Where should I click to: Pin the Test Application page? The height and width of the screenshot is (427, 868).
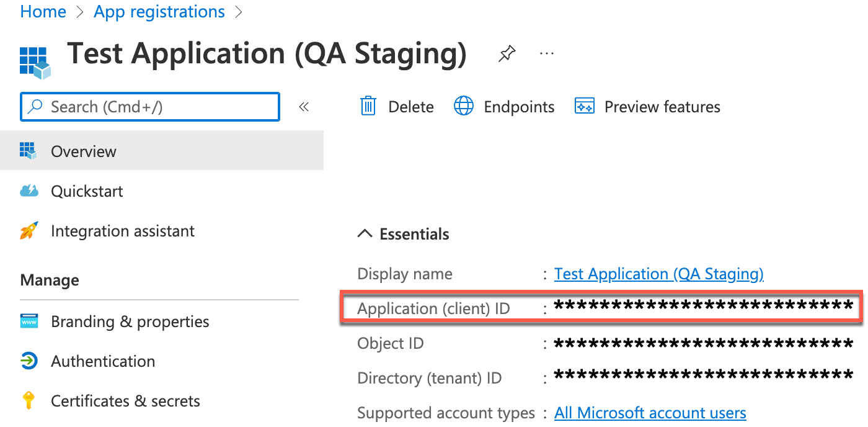tap(507, 55)
